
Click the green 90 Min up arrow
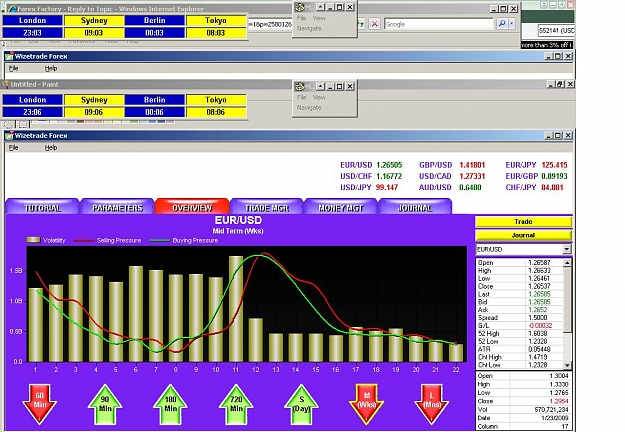tap(105, 404)
